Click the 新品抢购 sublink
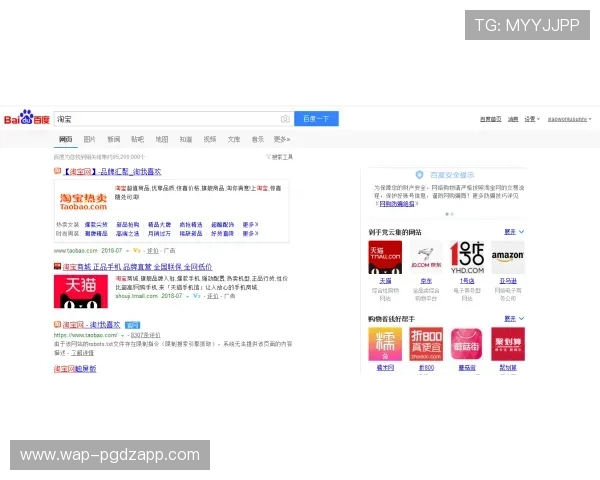Viewport: 600px width, 480px height. point(128,225)
